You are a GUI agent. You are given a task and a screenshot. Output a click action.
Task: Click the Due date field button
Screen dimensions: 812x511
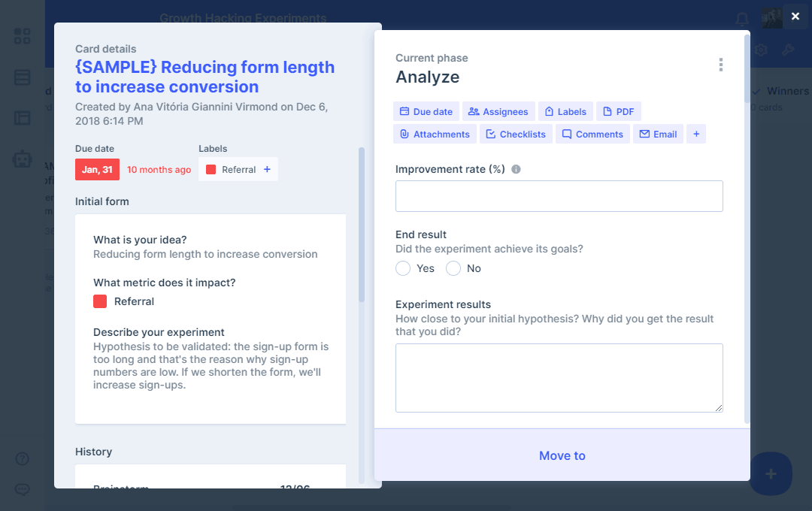(426, 111)
